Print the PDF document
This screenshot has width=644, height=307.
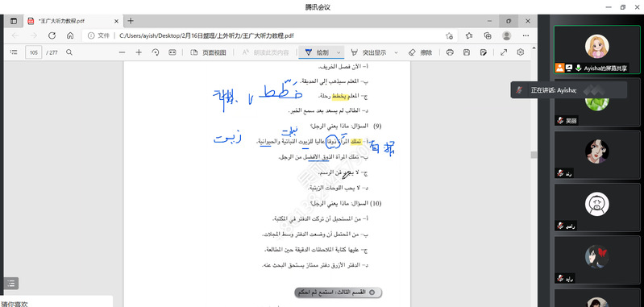pos(450,52)
